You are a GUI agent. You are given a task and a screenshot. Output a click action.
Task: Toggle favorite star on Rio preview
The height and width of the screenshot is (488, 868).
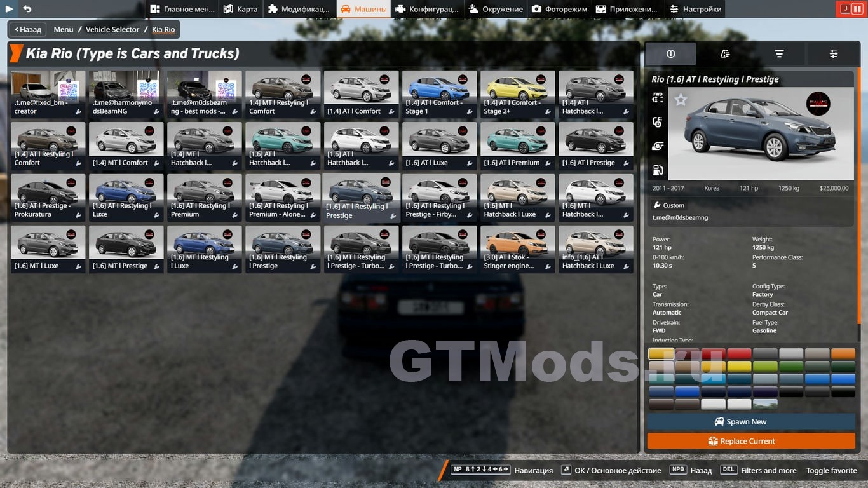click(x=681, y=100)
